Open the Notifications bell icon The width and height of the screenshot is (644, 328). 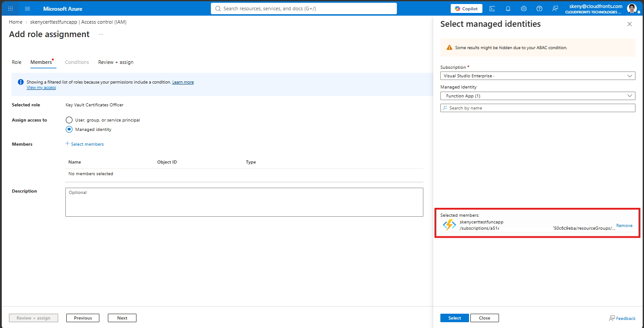[508, 8]
